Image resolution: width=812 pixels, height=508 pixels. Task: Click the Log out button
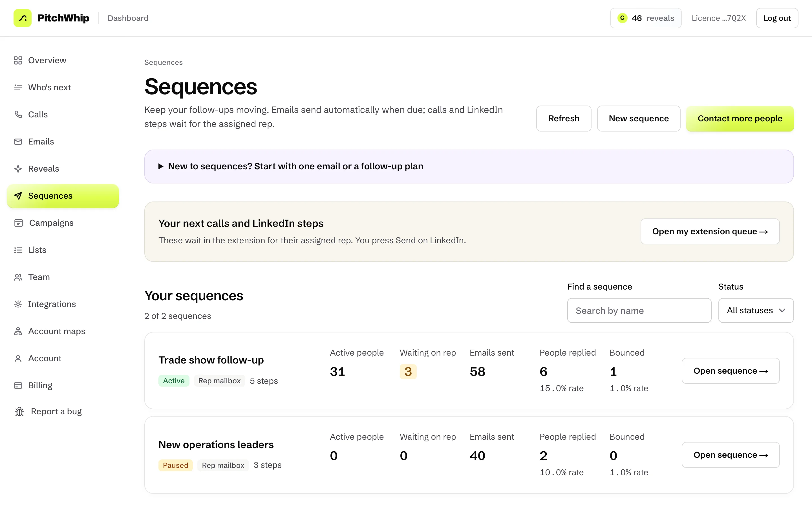pos(777,18)
